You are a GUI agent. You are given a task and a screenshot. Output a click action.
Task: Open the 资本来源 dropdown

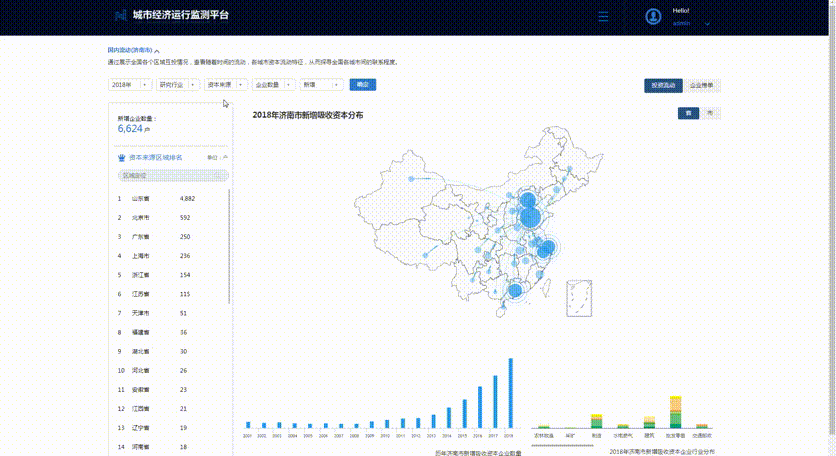click(226, 85)
